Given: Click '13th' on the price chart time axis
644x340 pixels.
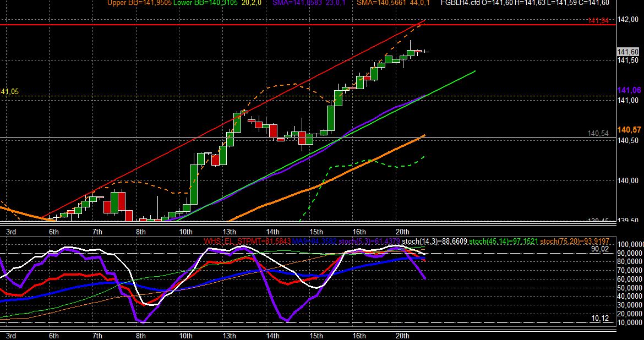Looking at the screenshot, I should click(x=229, y=232).
